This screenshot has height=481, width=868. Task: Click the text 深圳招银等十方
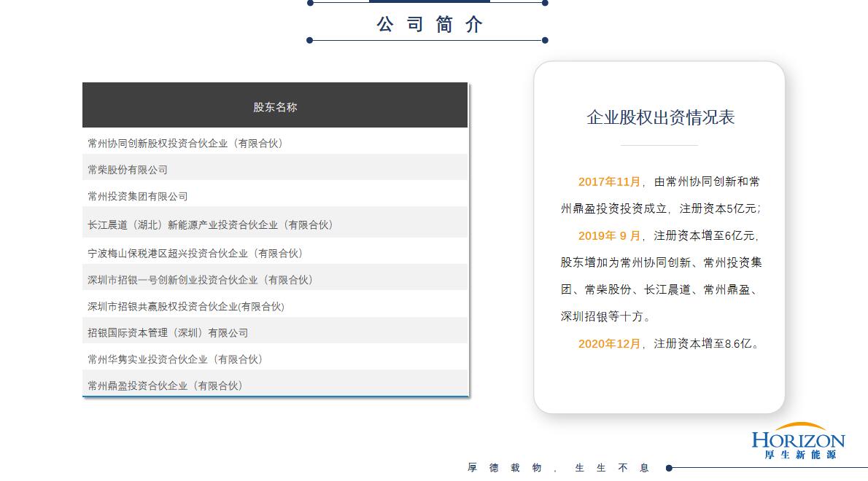click(602, 317)
